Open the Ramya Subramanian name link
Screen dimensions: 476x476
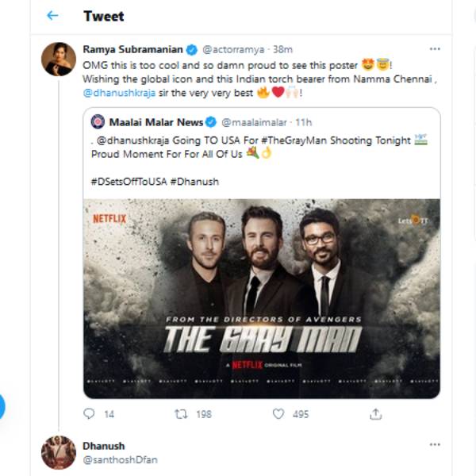(x=132, y=48)
